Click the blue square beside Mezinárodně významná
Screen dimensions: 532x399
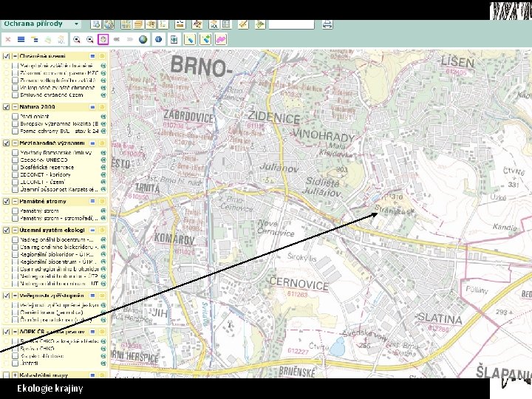92,143
